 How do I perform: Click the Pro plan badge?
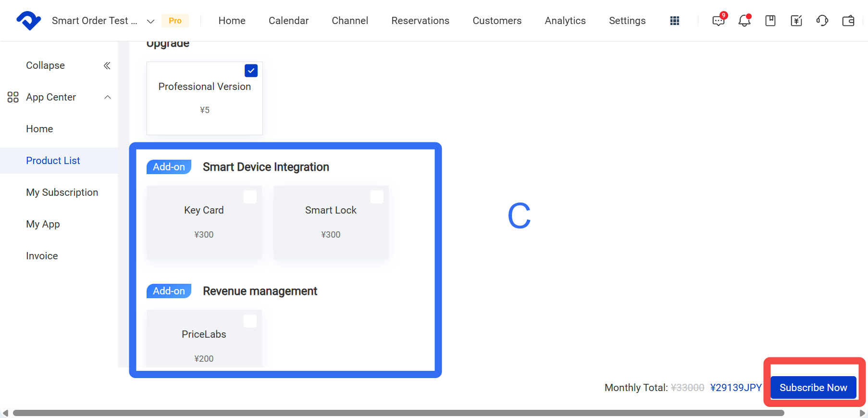(x=175, y=21)
